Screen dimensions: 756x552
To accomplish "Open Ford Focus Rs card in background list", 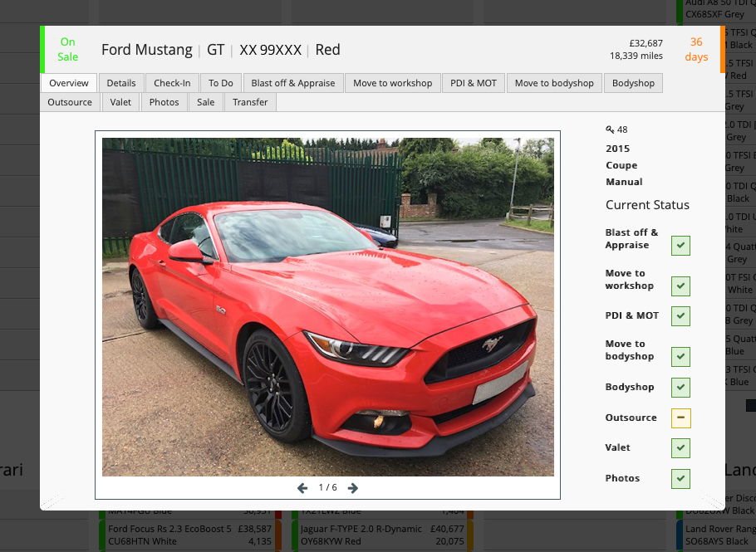I will [x=190, y=535].
